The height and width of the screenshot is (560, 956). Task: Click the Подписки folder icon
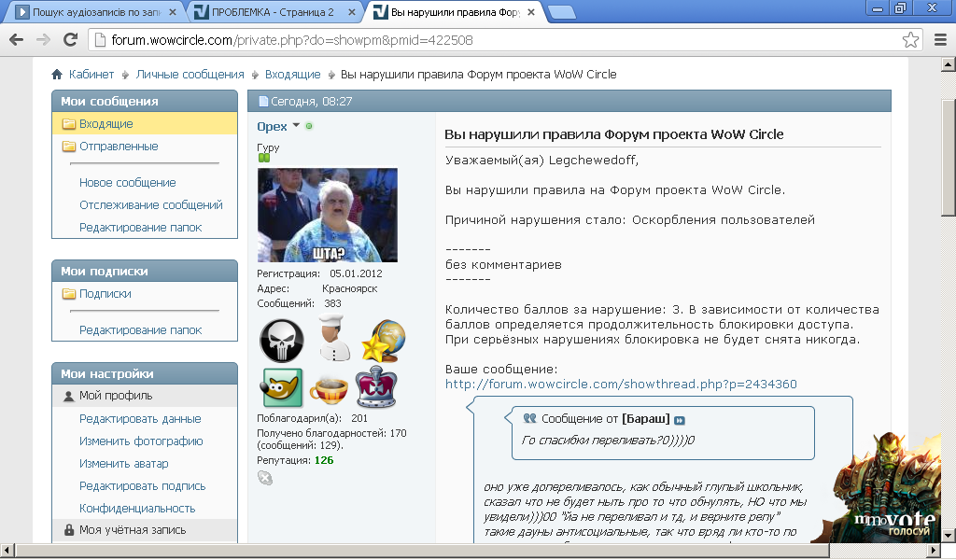68,294
